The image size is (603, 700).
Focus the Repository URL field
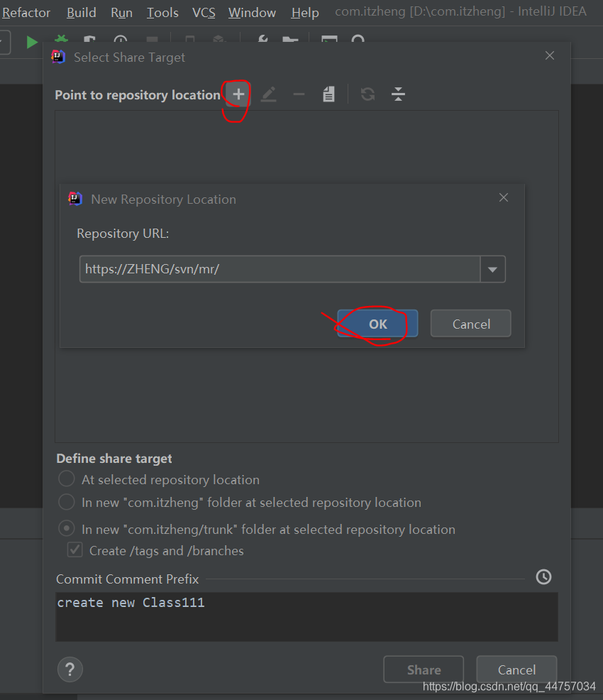(x=280, y=269)
